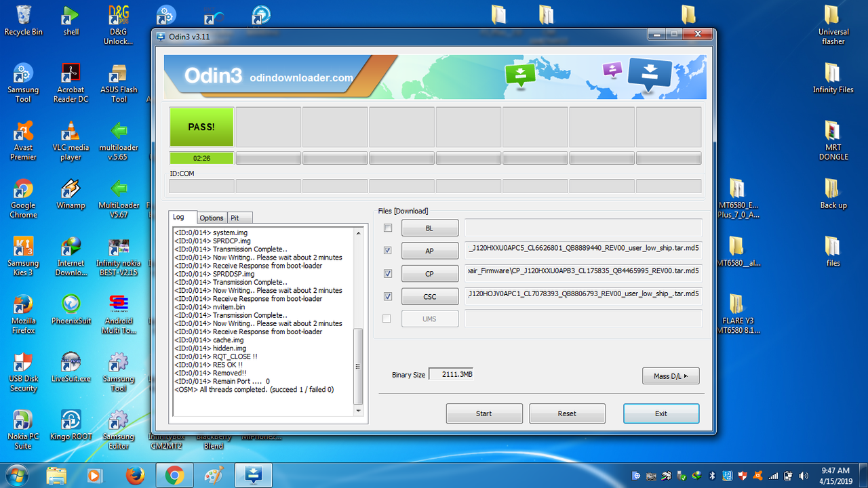Click the CP file browse button
This screenshot has width=868, height=488.
pyautogui.click(x=430, y=273)
